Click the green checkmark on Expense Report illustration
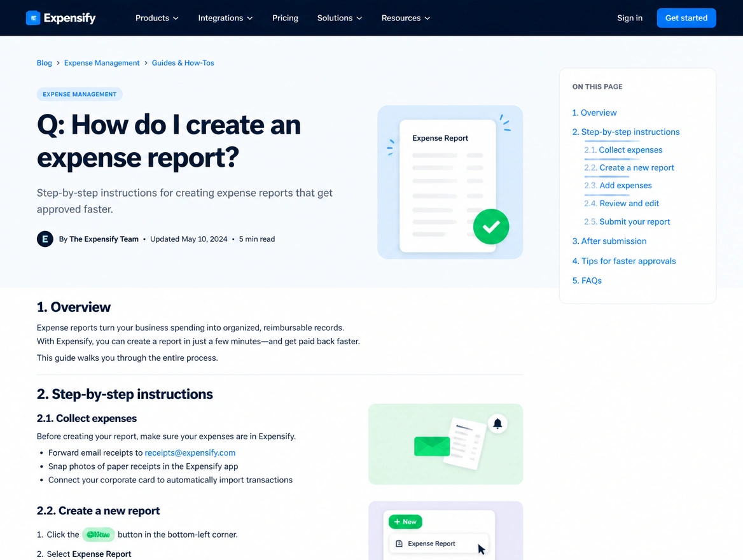 pyautogui.click(x=491, y=227)
